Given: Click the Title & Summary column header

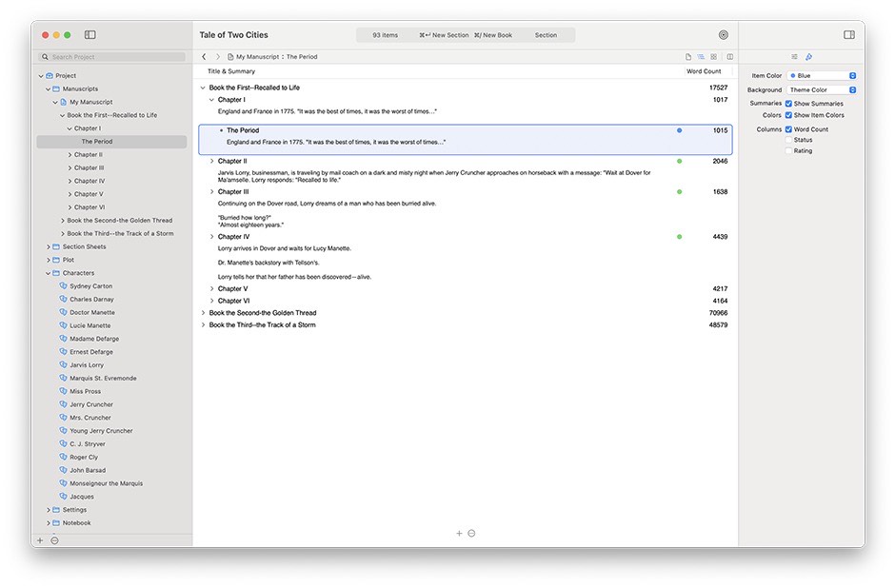Looking at the screenshot, I should pos(231,71).
